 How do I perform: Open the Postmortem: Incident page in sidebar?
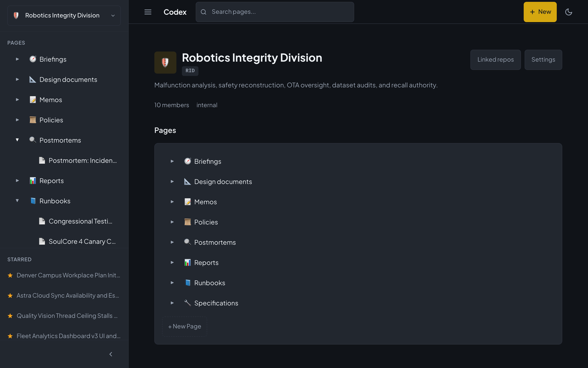click(x=83, y=161)
